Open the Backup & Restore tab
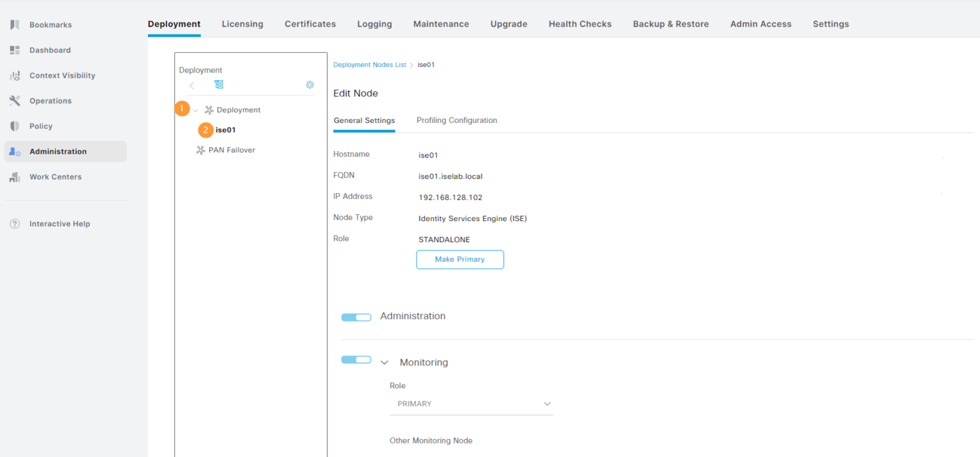The width and height of the screenshot is (980, 457). 671,24
